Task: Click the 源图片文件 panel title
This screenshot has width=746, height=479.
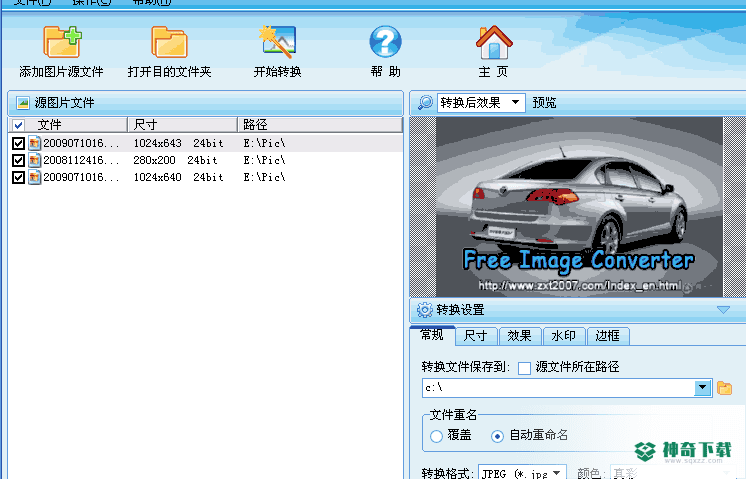Action: (x=64, y=103)
